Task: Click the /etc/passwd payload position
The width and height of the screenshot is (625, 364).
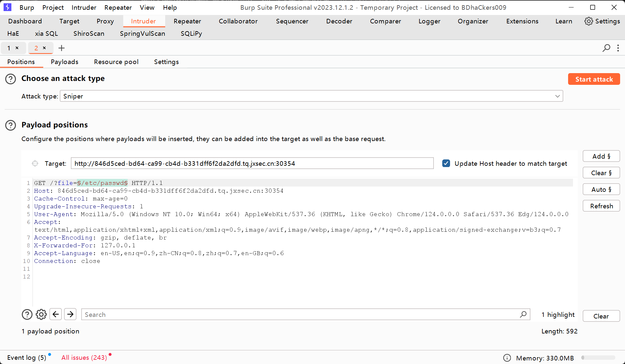Action: point(102,183)
